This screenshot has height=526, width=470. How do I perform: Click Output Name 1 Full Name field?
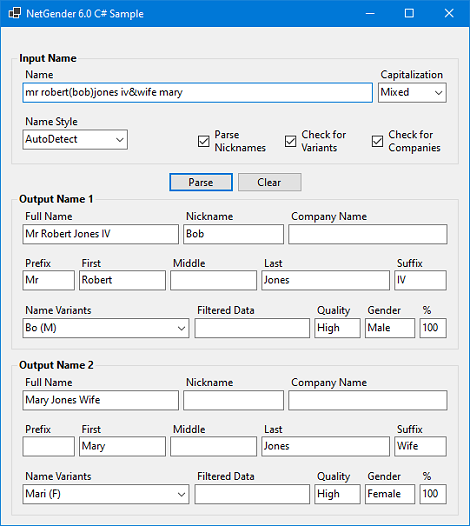[x=101, y=234]
